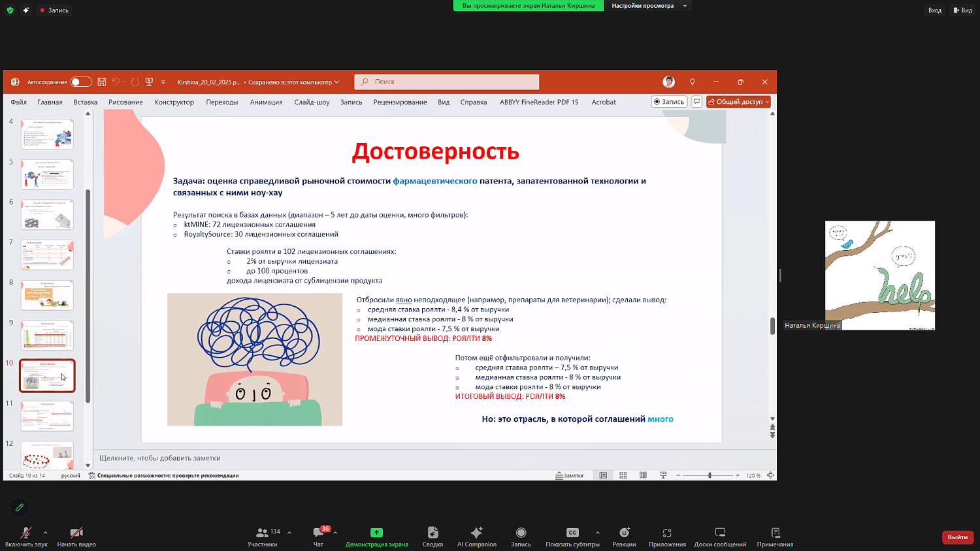
Task: Switch to Slide Sorter view
Action: pos(623,475)
